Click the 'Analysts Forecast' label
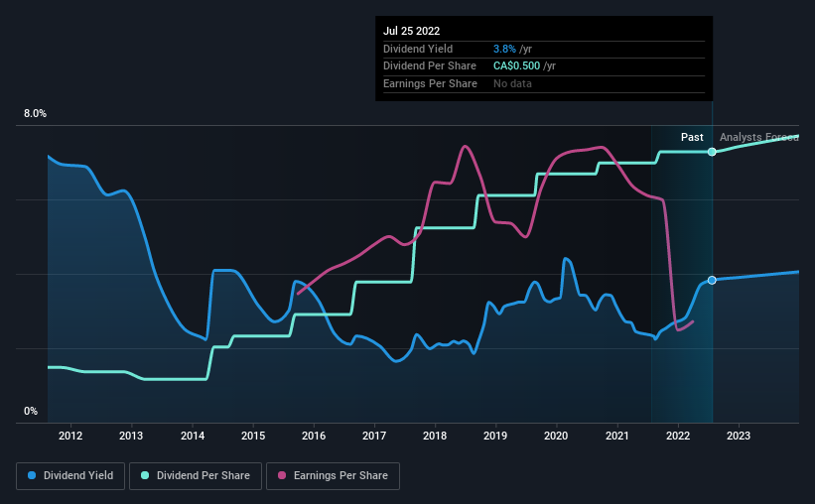This screenshot has height=504, width=815. point(758,137)
